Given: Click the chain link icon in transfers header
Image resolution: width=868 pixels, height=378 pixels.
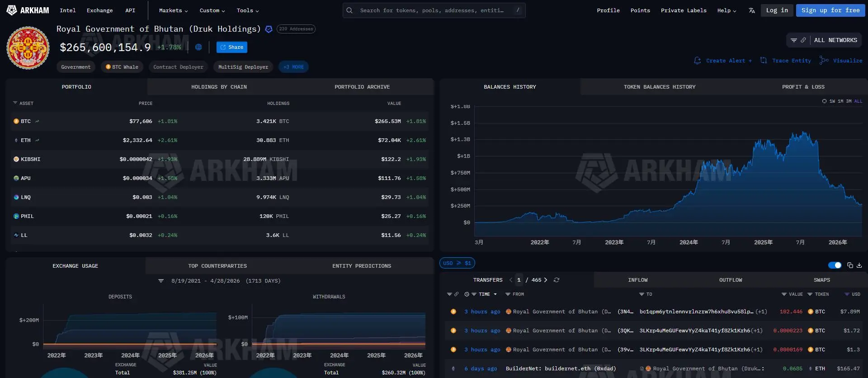Looking at the screenshot, I should [456, 294].
